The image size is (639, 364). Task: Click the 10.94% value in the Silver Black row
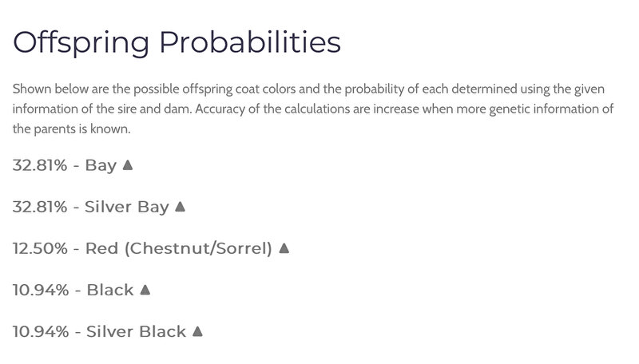pos(41,331)
